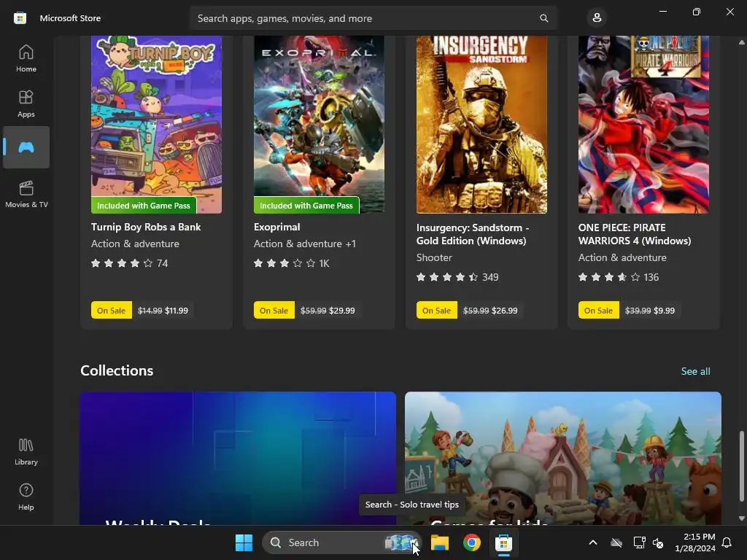Click the scrollbar up arrow
Viewport: 747px width, 560px height.
click(741, 42)
